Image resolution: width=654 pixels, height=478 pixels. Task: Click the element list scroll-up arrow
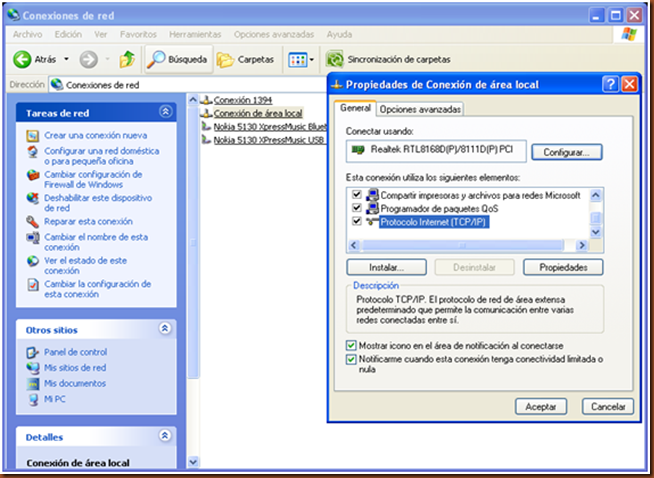pyautogui.click(x=596, y=195)
